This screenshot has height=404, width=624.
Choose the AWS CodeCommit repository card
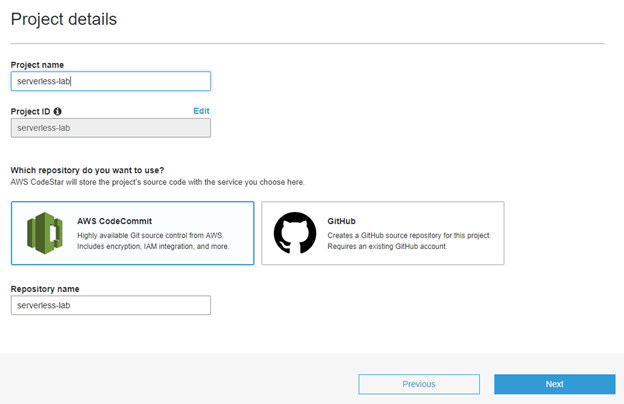pos(133,233)
